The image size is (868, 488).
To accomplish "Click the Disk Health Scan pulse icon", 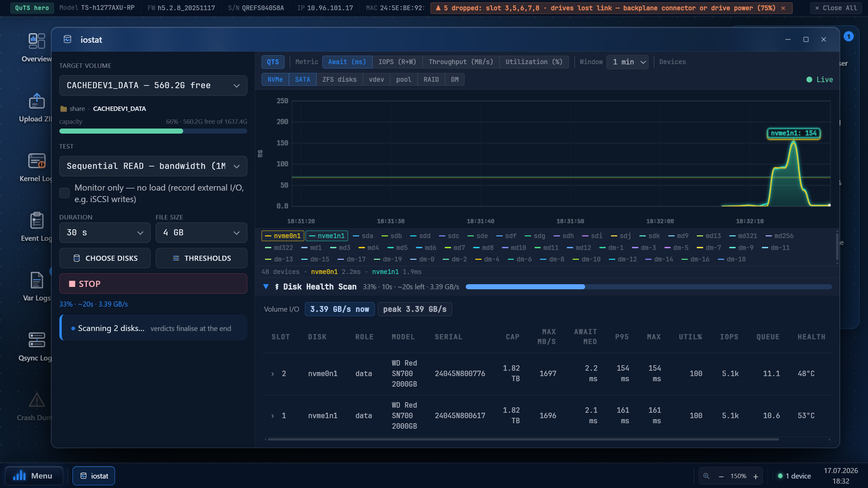I will tap(277, 287).
